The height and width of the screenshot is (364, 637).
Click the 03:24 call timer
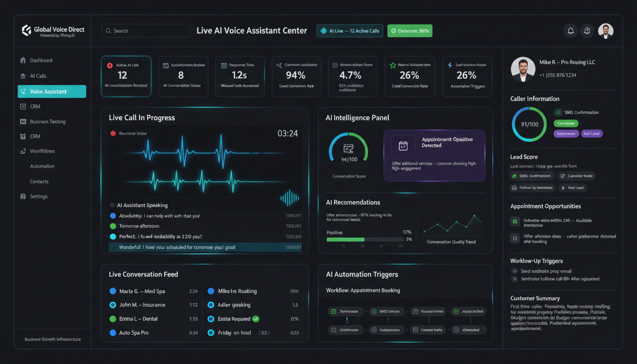(x=288, y=134)
